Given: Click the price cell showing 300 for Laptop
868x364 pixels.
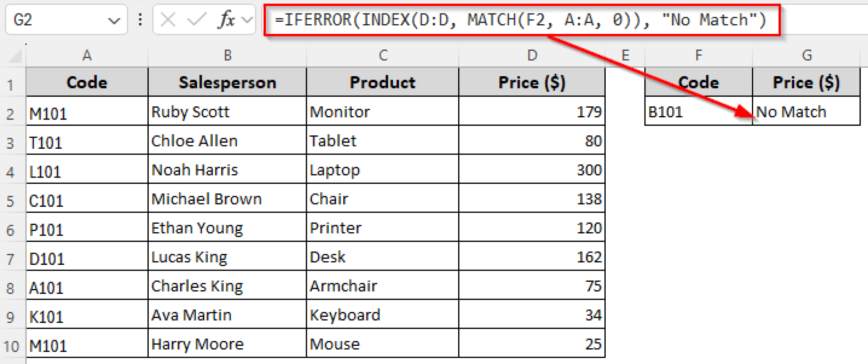Looking at the screenshot, I should pyautogui.click(x=532, y=169).
